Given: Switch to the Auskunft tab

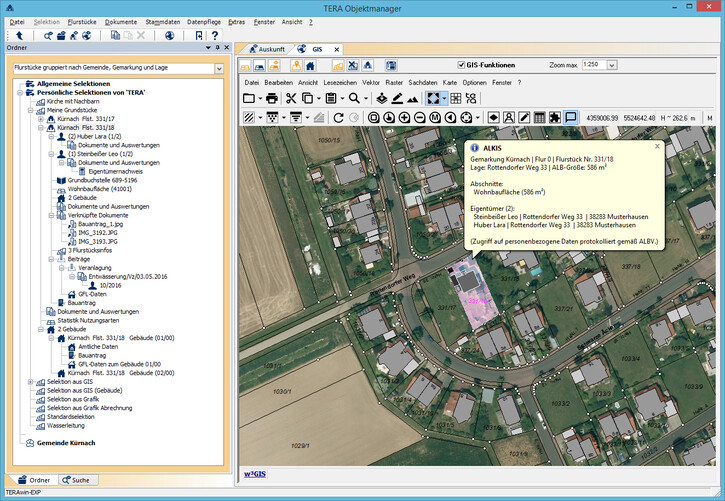Looking at the screenshot, I should pyautogui.click(x=272, y=48).
